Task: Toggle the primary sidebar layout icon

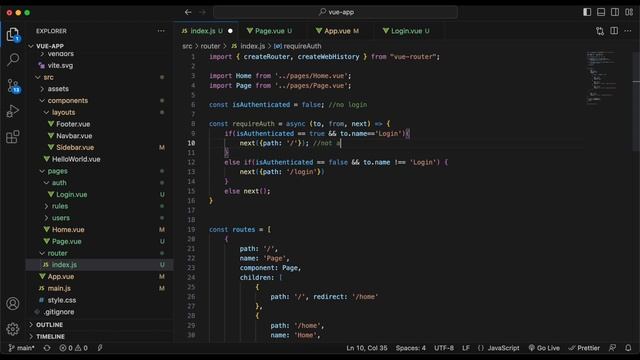Action: tap(587, 12)
